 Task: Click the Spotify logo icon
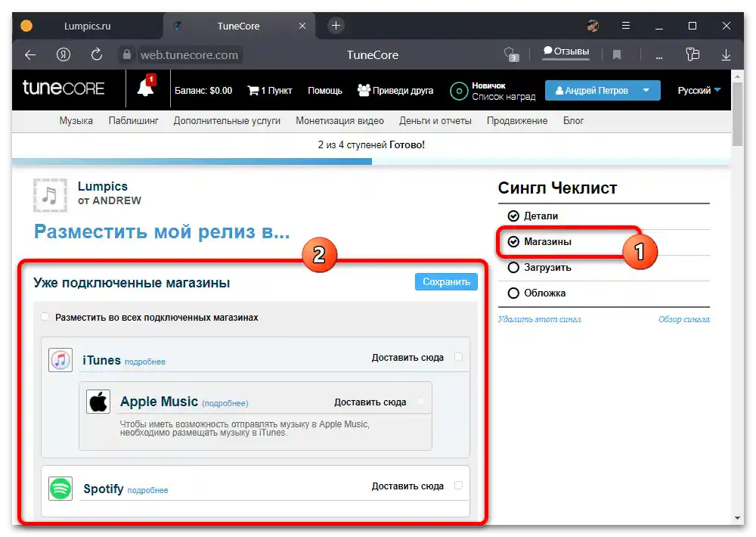tap(60, 489)
